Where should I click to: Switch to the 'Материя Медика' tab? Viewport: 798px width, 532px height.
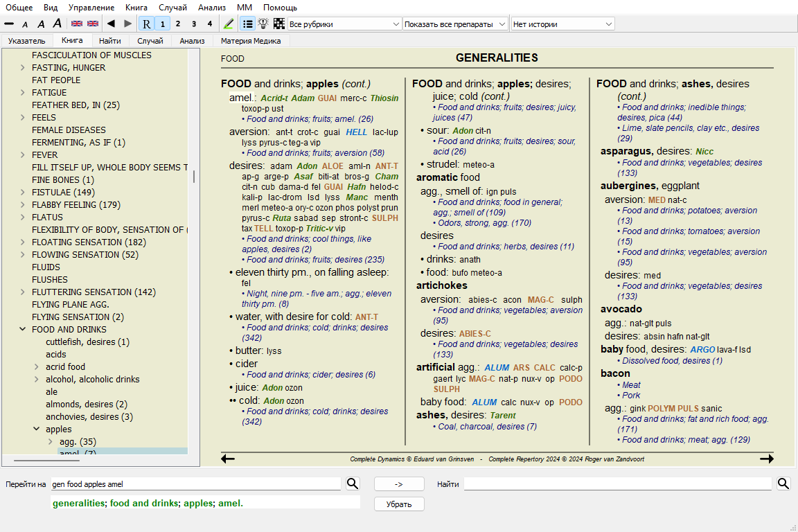coord(251,41)
